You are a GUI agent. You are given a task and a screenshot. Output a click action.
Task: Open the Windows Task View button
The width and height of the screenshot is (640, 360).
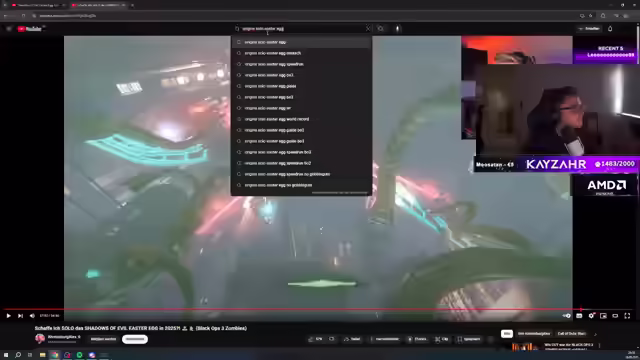[30, 355]
